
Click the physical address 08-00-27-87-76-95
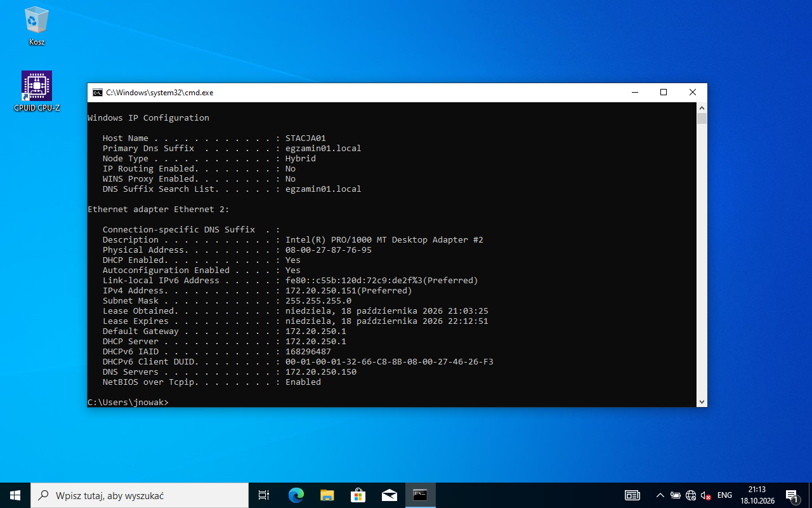tap(329, 250)
